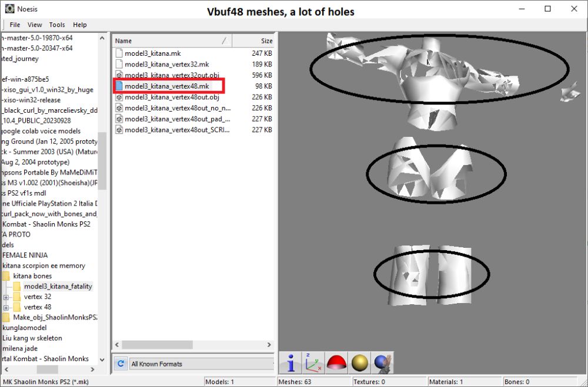Image resolution: width=588 pixels, height=387 pixels.
Task: Open the All Known Formats dropdown
Action: click(x=202, y=364)
